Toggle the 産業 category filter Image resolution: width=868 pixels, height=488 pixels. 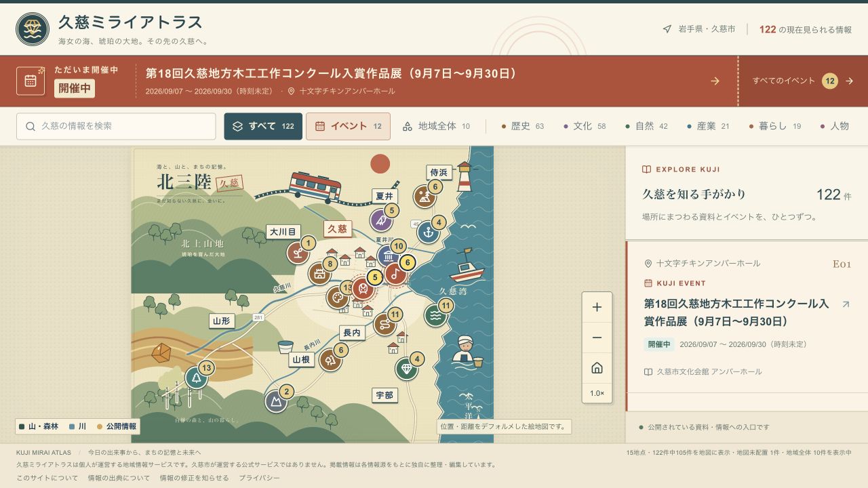pos(708,126)
